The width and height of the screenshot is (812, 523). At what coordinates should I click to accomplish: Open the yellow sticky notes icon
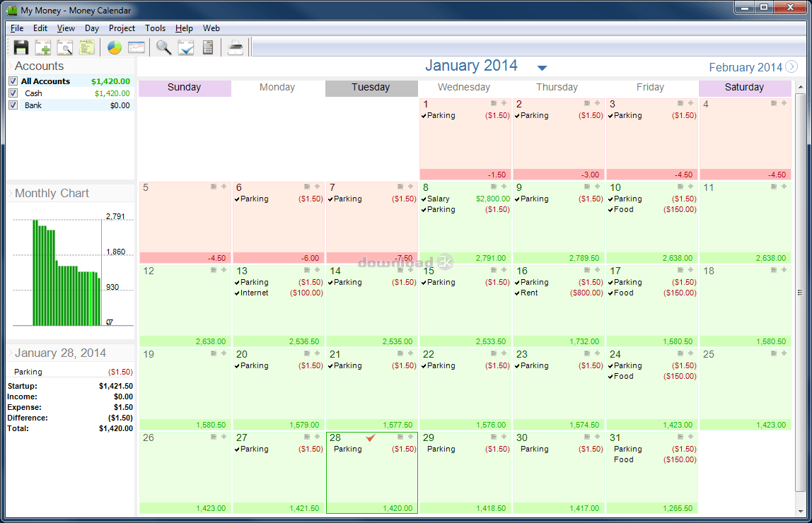point(87,47)
